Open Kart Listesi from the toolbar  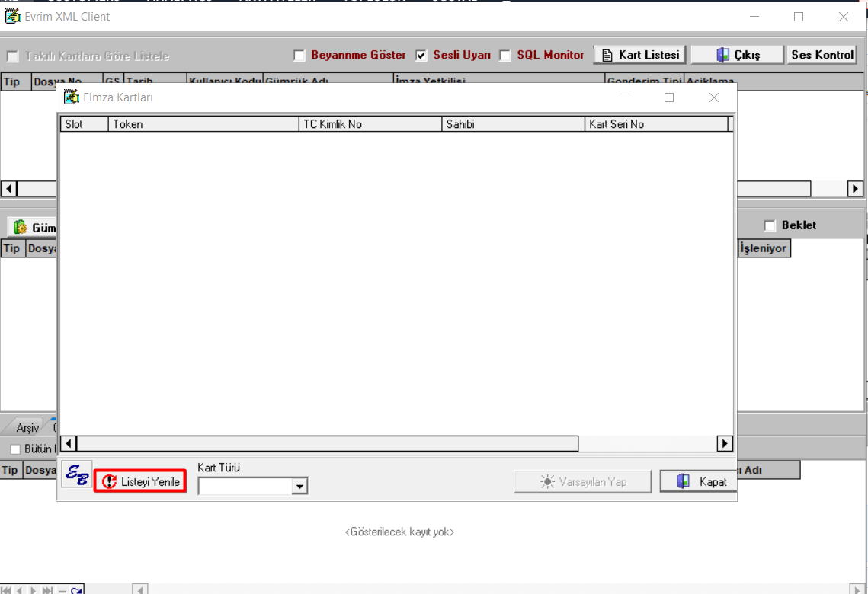tap(640, 55)
